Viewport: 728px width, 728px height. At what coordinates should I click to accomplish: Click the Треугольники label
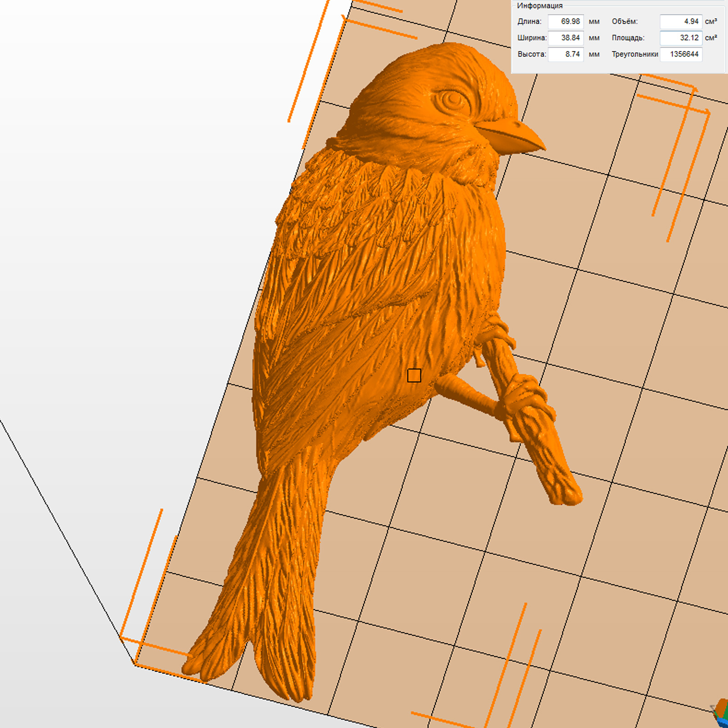(x=635, y=54)
